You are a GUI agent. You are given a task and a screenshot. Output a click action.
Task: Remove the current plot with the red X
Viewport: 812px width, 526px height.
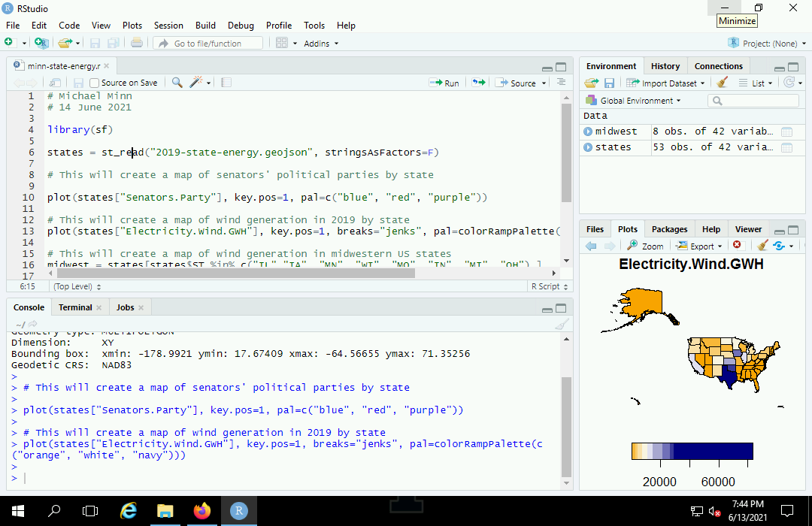pyautogui.click(x=737, y=245)
